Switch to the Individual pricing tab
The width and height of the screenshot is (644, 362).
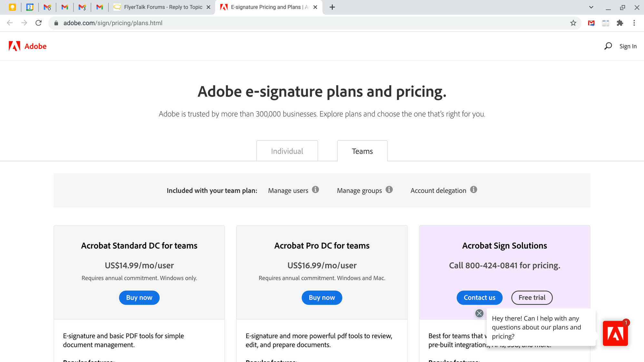click(x=287, y=151)
